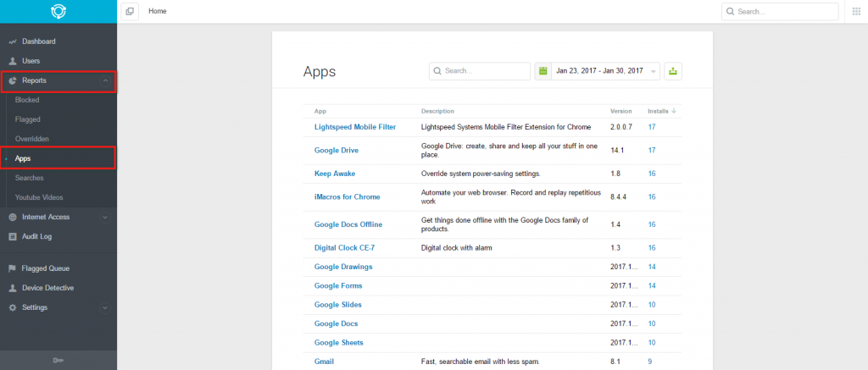Click the window switcher icon beside Home
The image size is (868, 370).
130,12
